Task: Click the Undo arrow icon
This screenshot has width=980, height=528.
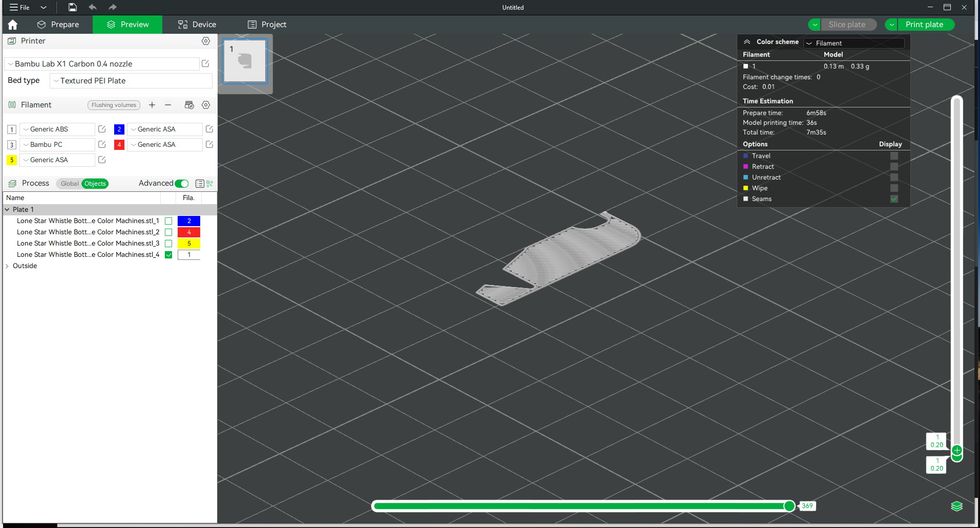Action: coord(93,7)
